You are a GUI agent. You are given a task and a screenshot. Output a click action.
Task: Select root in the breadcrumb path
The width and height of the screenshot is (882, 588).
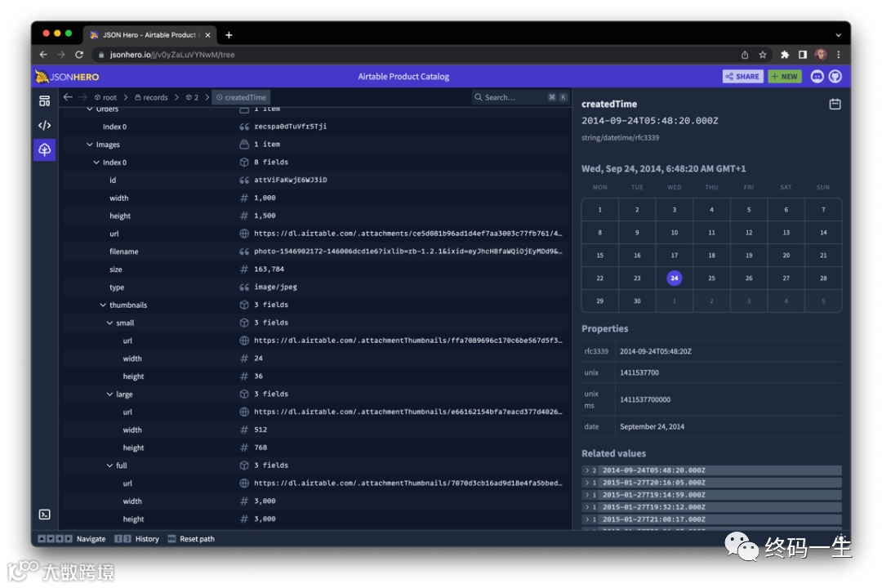(105, 97)
